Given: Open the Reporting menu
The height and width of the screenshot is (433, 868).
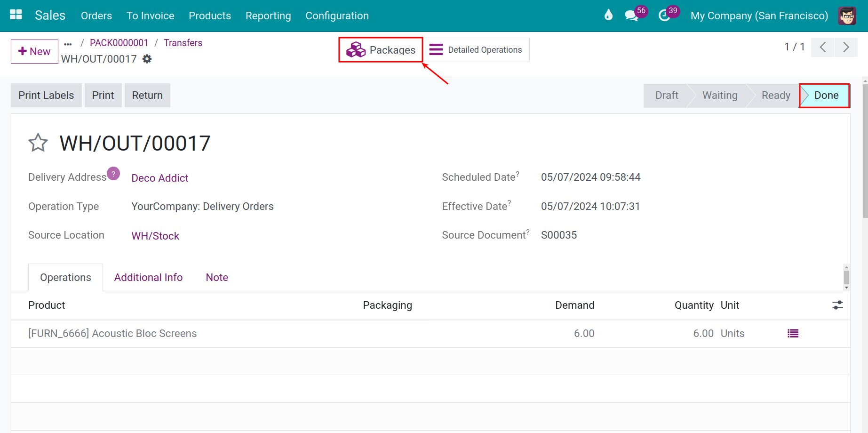Looking at the screenshot, I should 268,16.
